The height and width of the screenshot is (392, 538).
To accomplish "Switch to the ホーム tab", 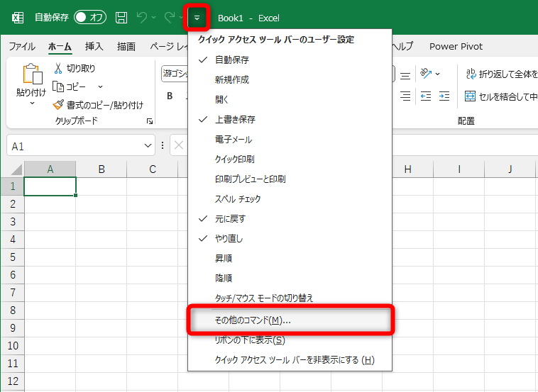I will [x=60, y=46].
